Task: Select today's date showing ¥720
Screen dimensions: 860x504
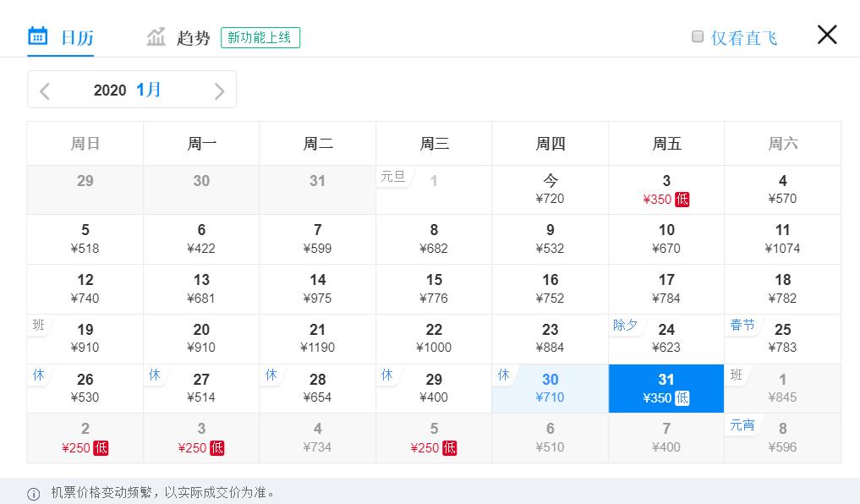Action: pyautogui.click(x=550, y=189)
